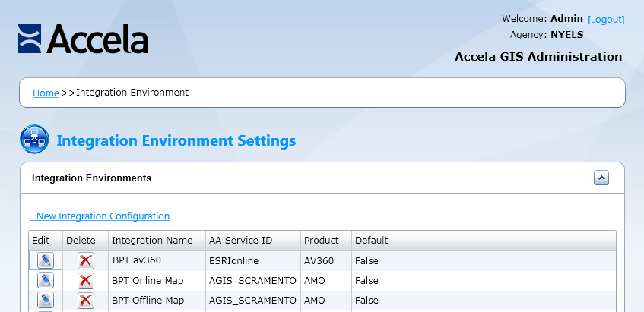The height and width of the screenshot is (312, 644).
Task: Open New Integration Configuration link
Action: [100, 216]
